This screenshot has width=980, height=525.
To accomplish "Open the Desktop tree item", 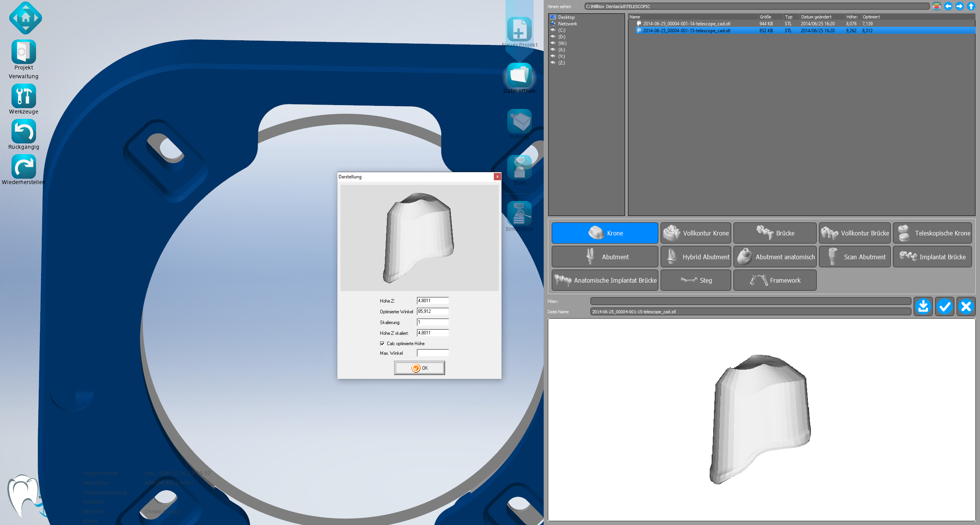I will (x=566, y=17).
